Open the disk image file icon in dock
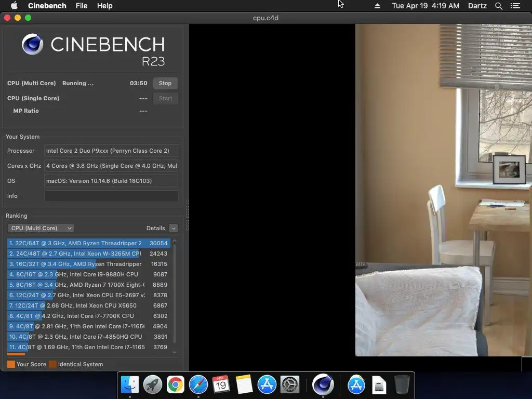The height and width of the screenshot is (399, 532). tap(379, 385)
